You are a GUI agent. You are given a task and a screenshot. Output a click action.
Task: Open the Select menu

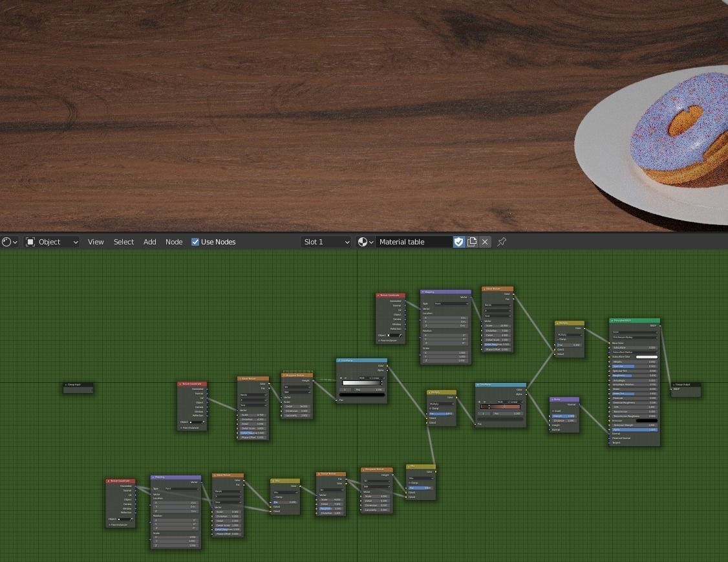point(123,242)
